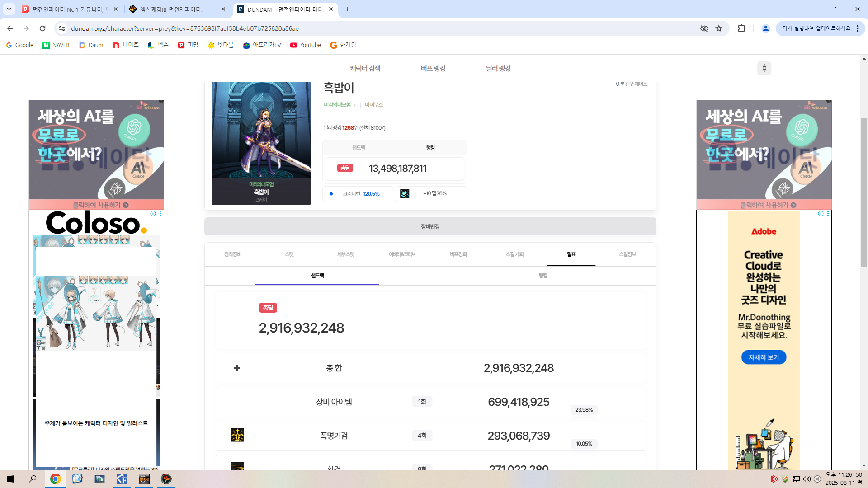The height and width of the screenshot is (488, 868).
Task: Open the ad info icon on Coloso ad
Action: point(153,214)
